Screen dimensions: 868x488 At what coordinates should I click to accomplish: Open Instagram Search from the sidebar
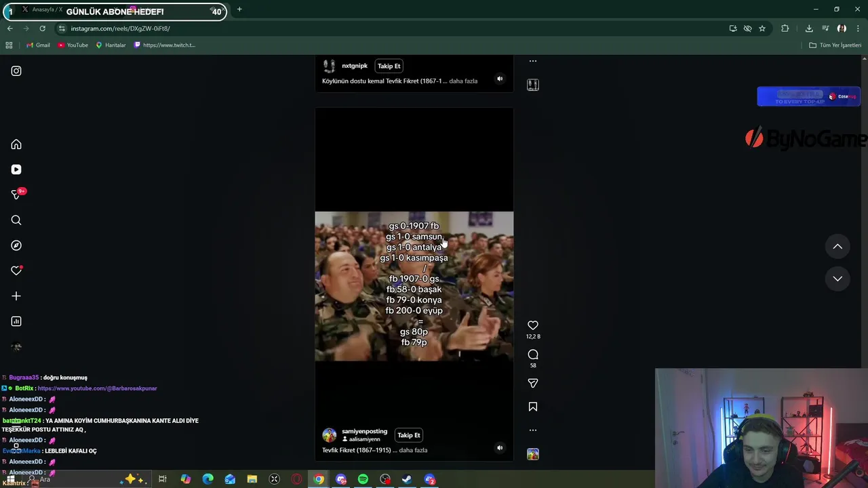pos(16,220)
